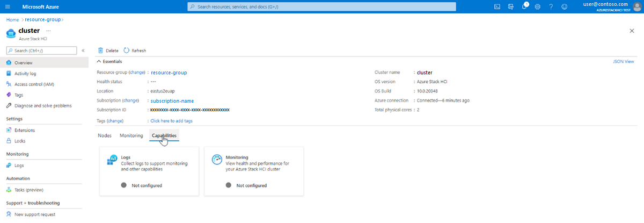Change the resource group
The width and height of the screenshot is (644, 223).
click(x=137, y=72)
